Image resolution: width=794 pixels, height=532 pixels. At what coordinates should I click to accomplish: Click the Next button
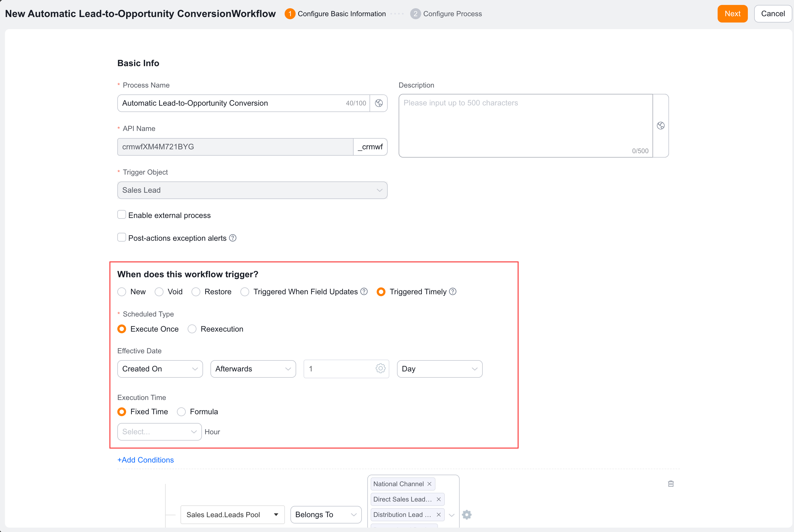(x=732, y=13)
